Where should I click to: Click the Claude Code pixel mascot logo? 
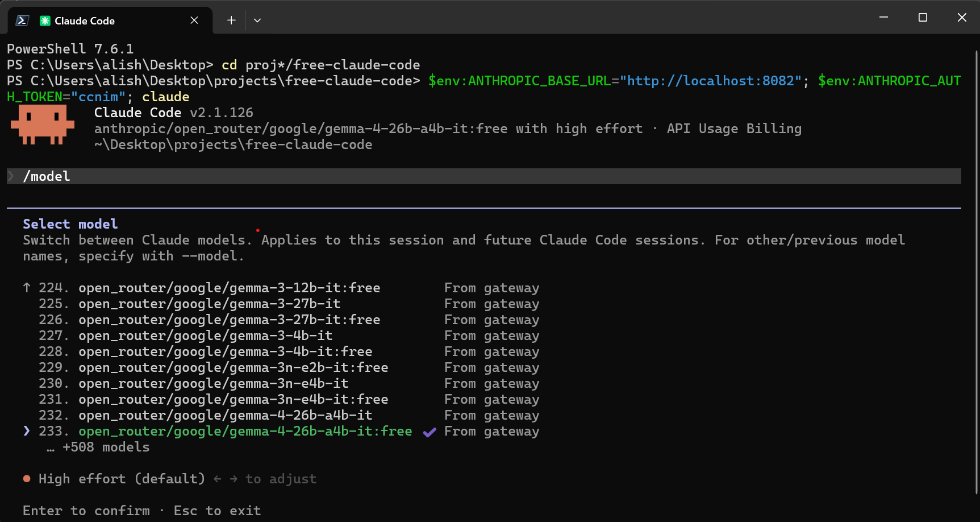click(x=43, y=125)
